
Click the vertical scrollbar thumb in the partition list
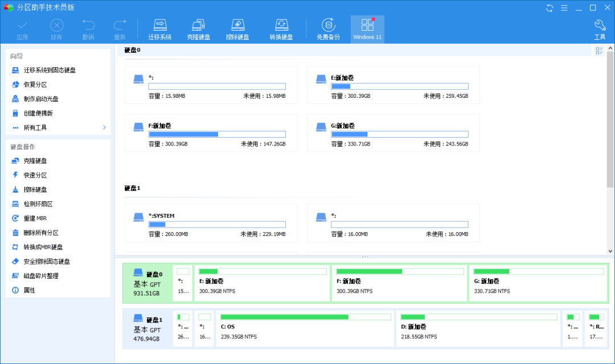click(x=610, y=120)
